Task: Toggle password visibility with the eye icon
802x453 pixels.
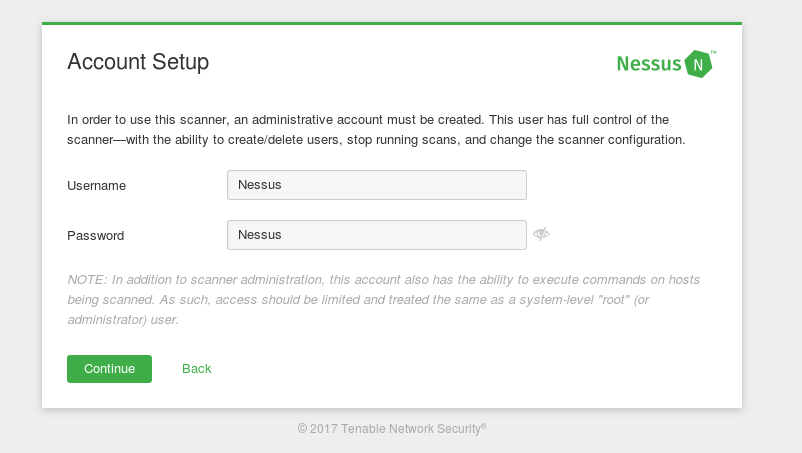Action: pos(541,234)
